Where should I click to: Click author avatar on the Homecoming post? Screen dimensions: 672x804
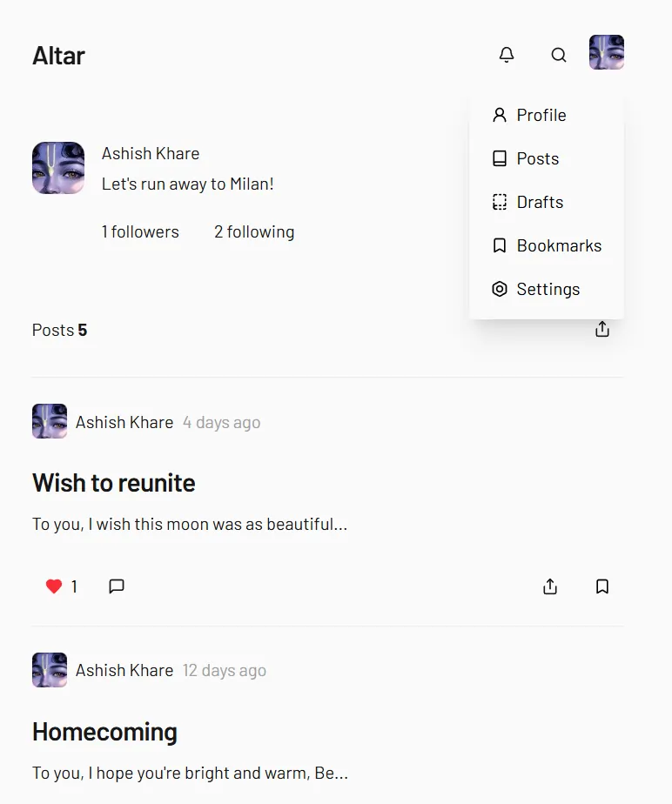pyautogui.click(x=50, y=670)
